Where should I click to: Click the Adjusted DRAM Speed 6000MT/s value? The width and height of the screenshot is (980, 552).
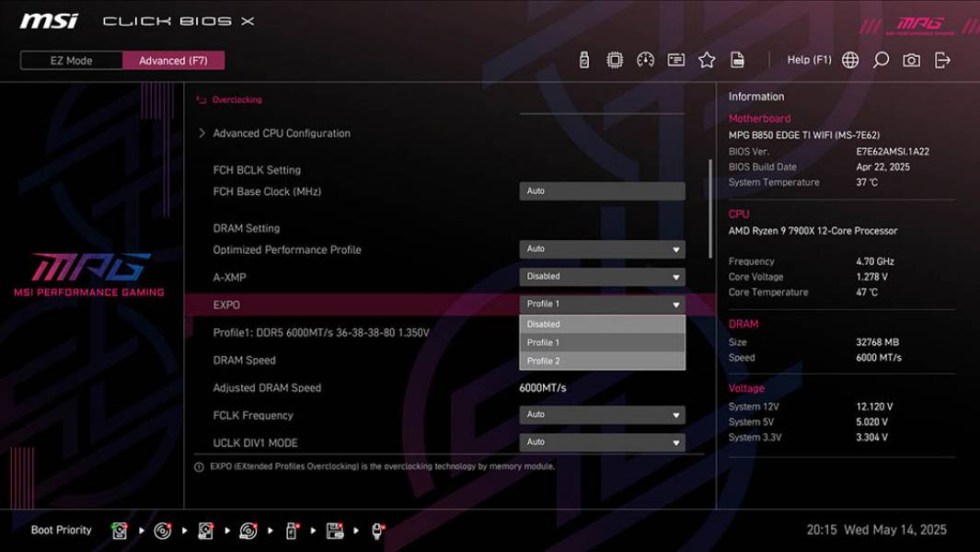(543, 387)
